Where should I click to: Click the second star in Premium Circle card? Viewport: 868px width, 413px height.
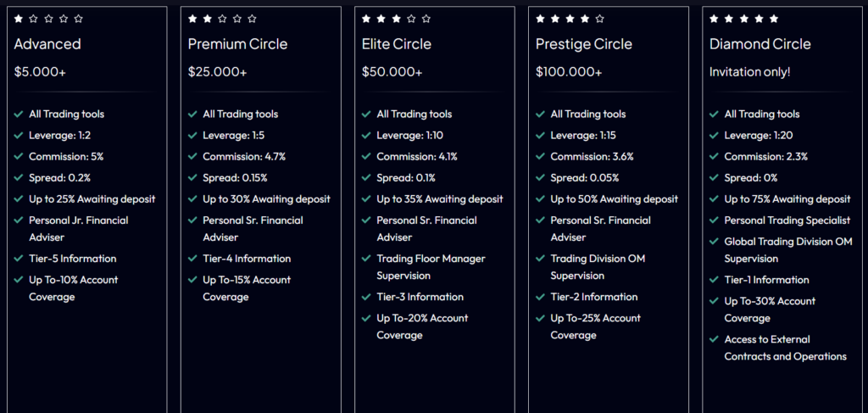click(x=208, y=19)
